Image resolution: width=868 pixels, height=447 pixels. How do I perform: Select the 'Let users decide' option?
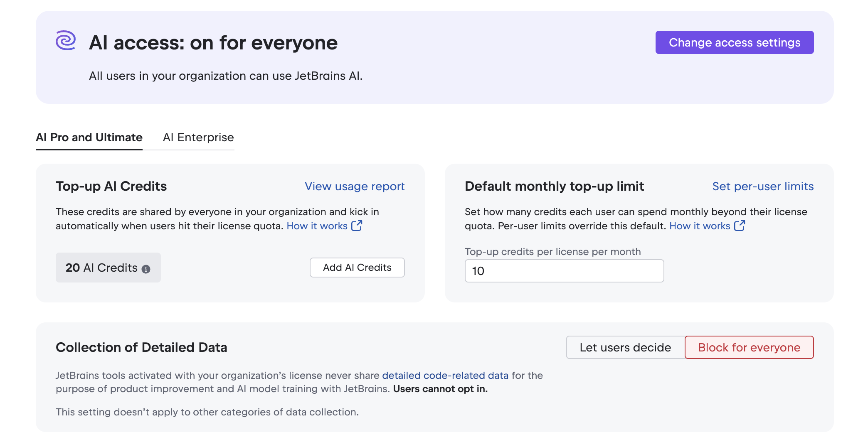(x=625, y=347)
